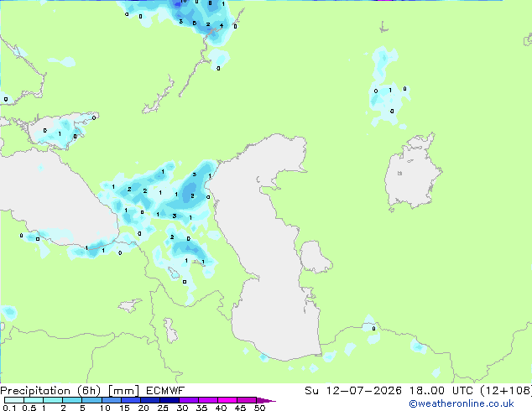Click the '[mm]' unit label

click(123, 391)
